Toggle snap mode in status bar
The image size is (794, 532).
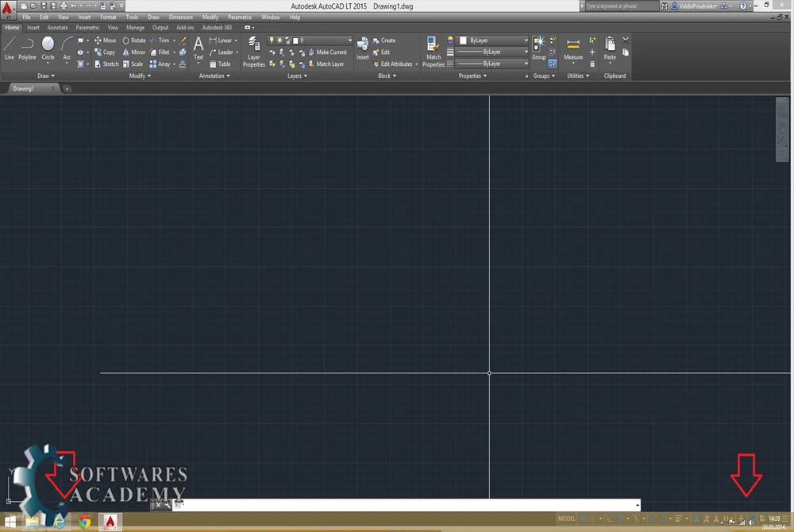(592, 519)
